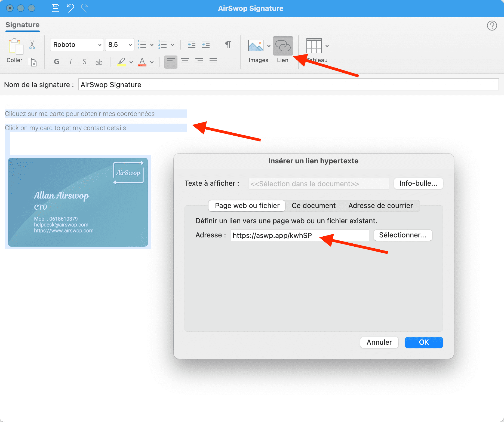Select the Signature ribbon tab
This screenshot has width=504, height=422.
(x=23, y=25)
